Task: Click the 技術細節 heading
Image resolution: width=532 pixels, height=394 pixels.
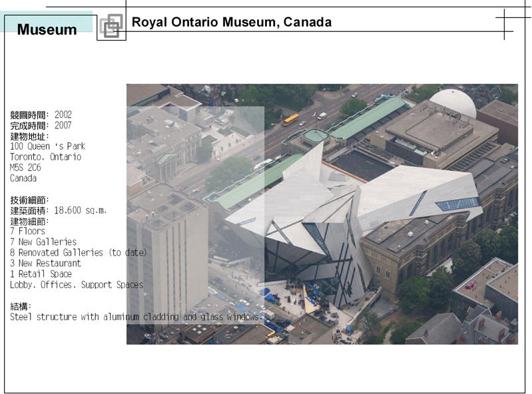Action: pyautogui.click(x=29, y=200)
